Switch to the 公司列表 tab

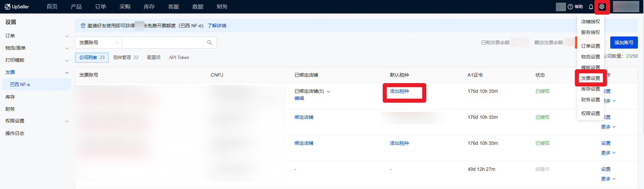pos(92,57)
